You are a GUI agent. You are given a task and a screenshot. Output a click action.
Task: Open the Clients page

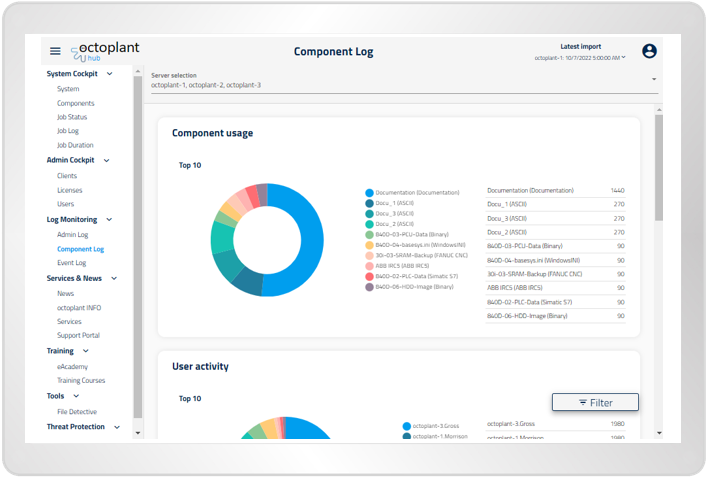pyautogui.click(x=67, y=176)
